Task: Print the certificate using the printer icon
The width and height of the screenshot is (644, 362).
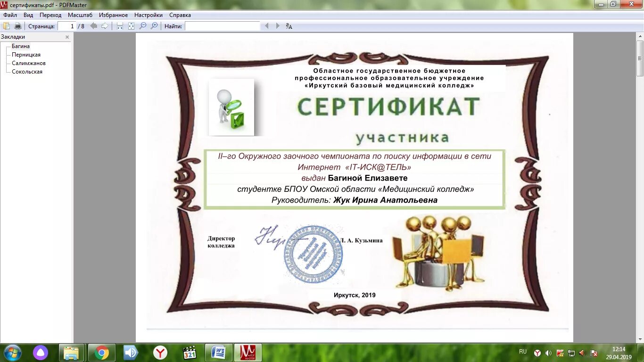Action: coord(18,26)
